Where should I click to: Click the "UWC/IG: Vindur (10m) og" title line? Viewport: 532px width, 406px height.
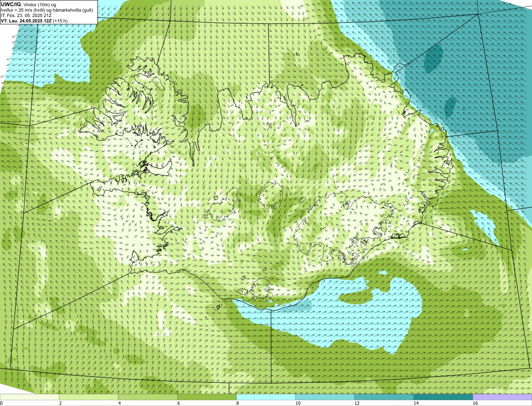(x=28, y=4)
